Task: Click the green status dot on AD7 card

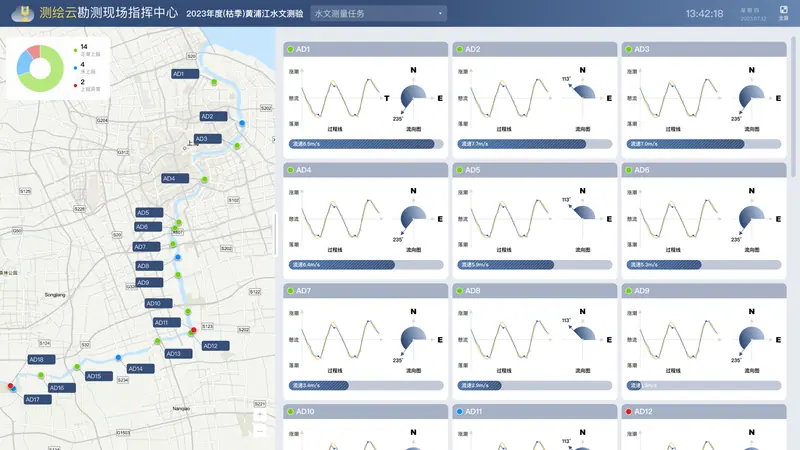Action: click(x=290, y=291)
